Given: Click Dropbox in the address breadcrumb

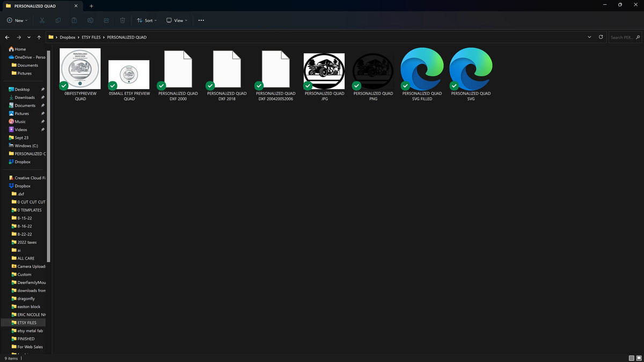Looking at the screenshot, I should [x=68, y=38].
